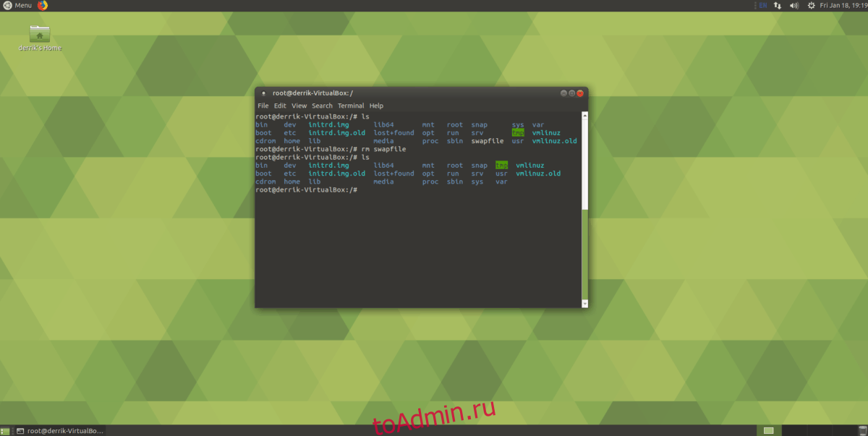This screenshot has width=868, height=436.
Task: Open the File menu in the terminal
Action: 263,106
